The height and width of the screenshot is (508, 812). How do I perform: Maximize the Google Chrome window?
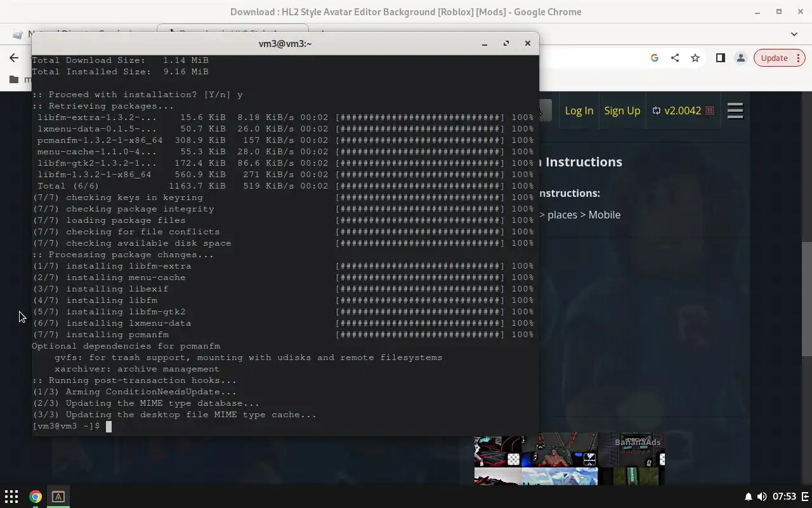[x=779, y=11]
